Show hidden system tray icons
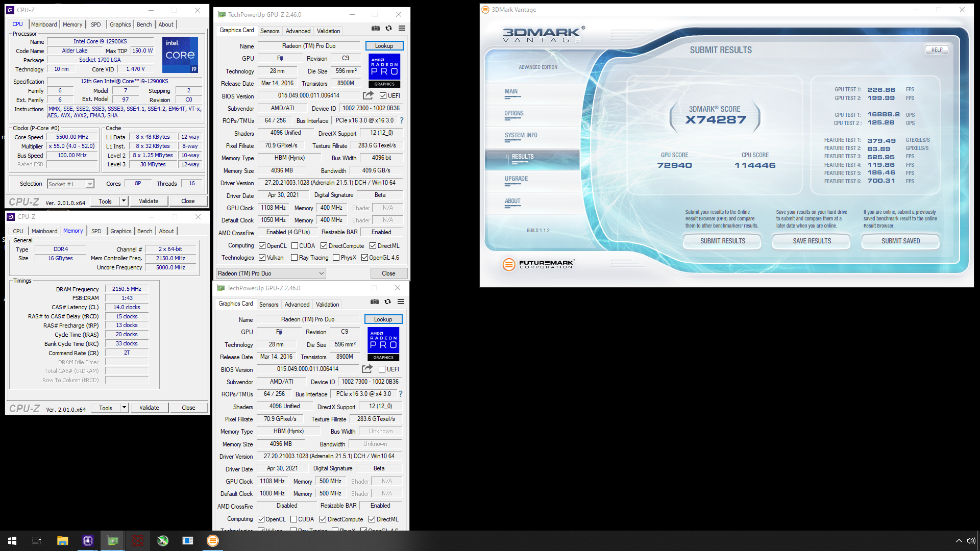Screen dimensions: 980x551 click(959, 541)
